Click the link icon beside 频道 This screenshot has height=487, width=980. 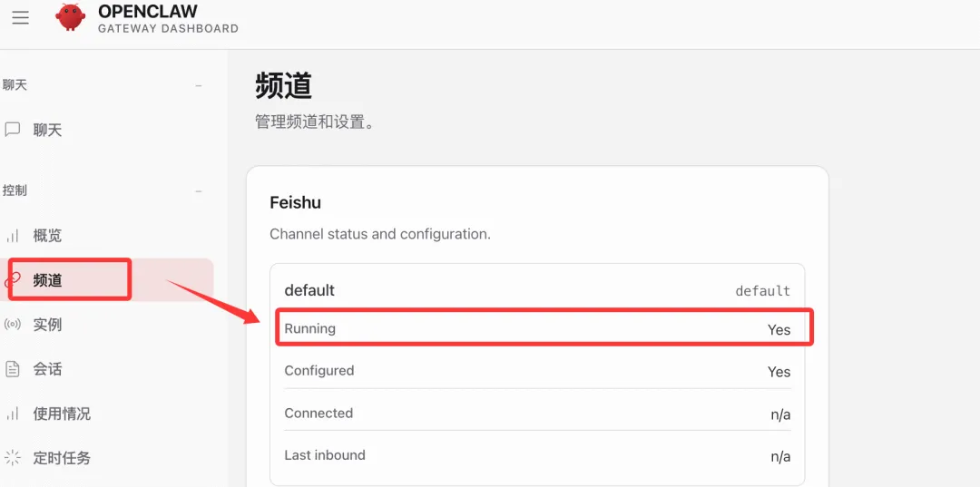(x=13, y=280)
